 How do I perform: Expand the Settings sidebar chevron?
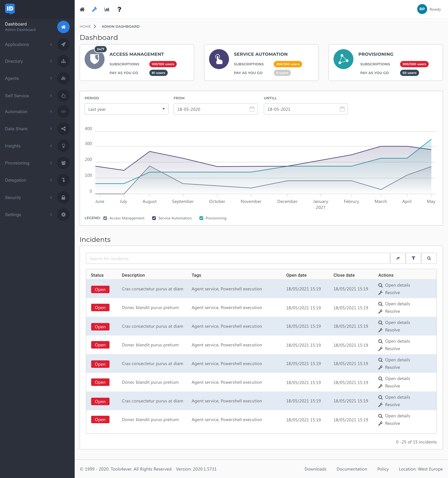click(51, 214)
